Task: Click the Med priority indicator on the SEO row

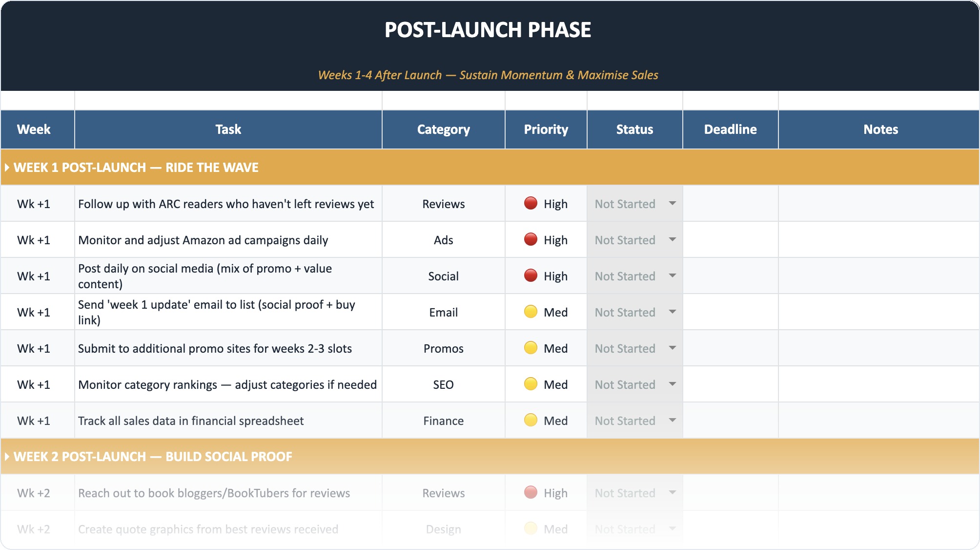Action: (x=532, y=384)
